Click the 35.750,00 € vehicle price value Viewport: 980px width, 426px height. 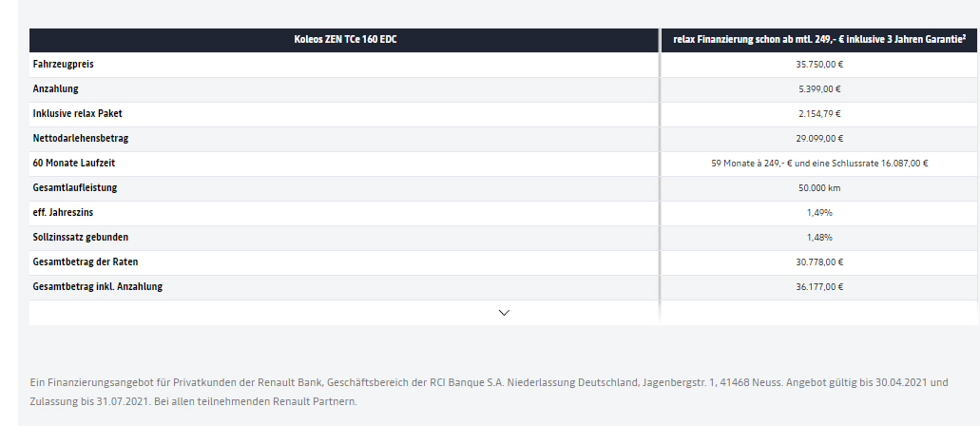point(820,65)
